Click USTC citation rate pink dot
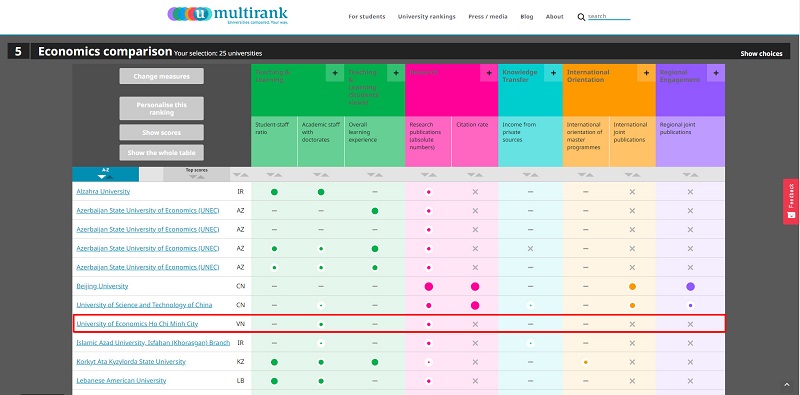Image resolution: width=800 pixels, height=395 pixels. click(x=475, y=305)
